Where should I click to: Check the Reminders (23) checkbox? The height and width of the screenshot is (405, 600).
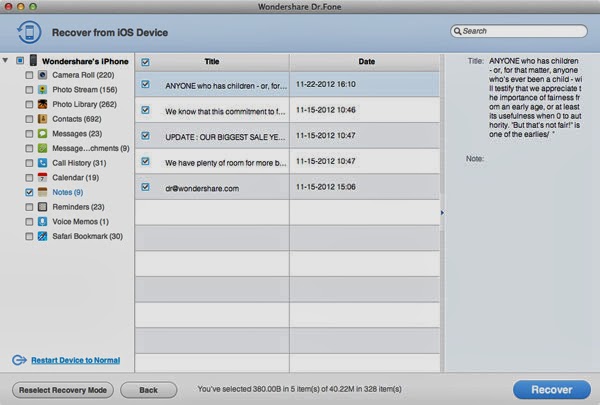[29, 207]
